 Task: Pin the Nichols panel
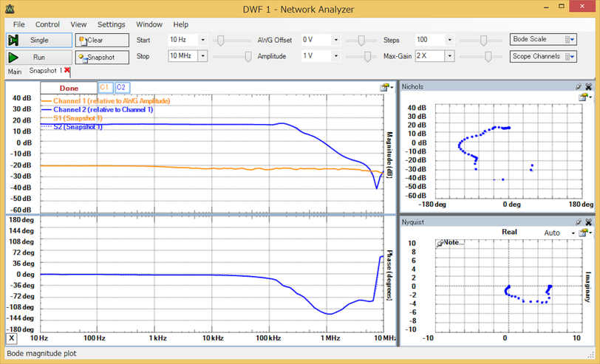point(579,87)
